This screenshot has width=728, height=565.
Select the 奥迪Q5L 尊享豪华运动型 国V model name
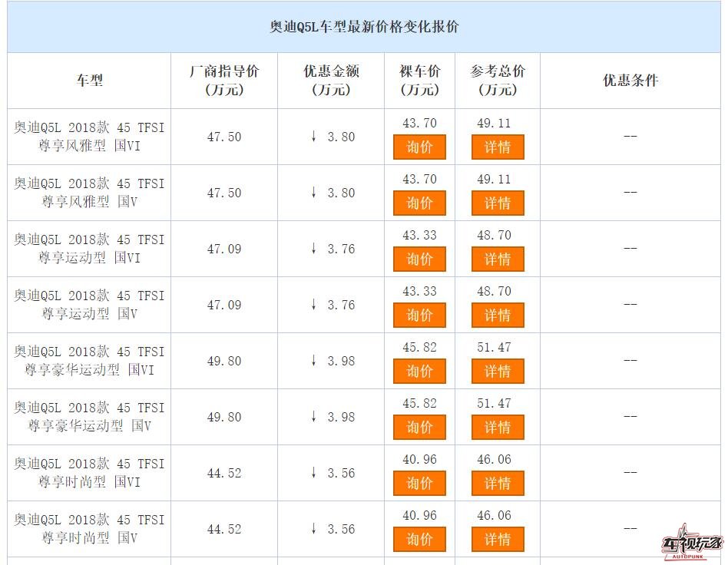(x=89, y=417)
